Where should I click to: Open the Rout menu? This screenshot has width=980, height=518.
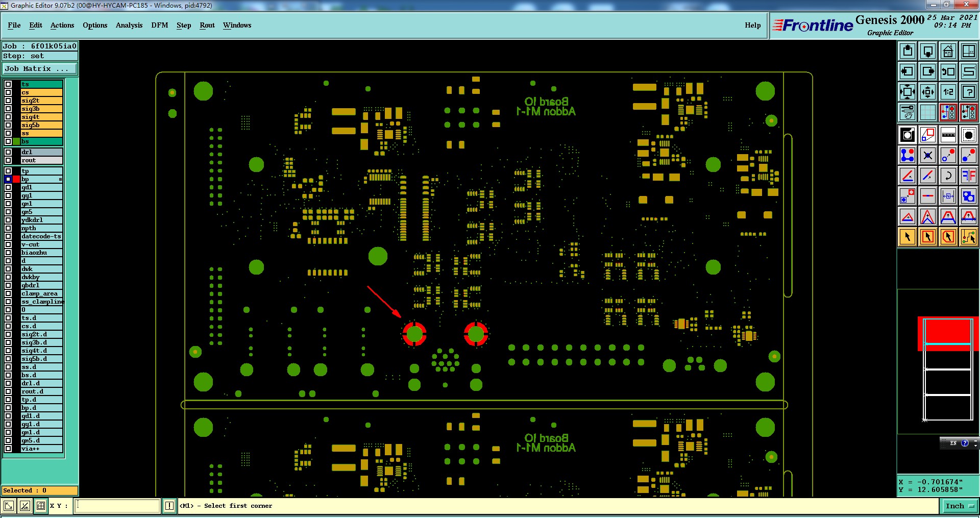point(207,25)
